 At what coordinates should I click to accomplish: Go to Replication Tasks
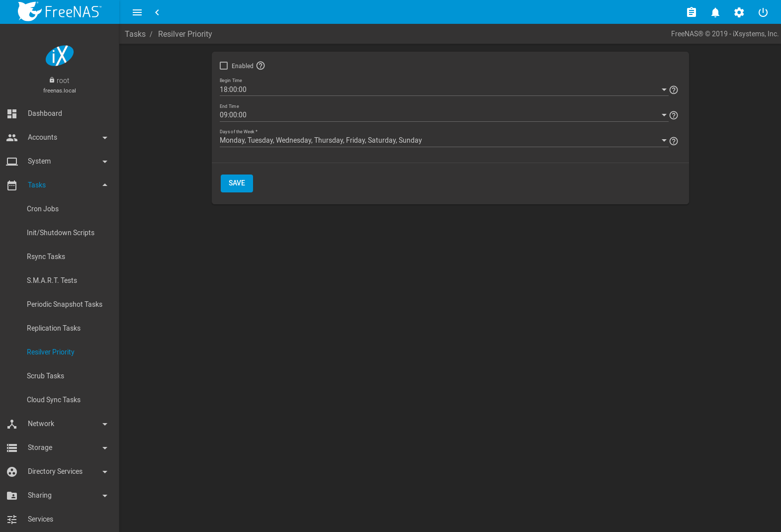[x=54, y=328]
